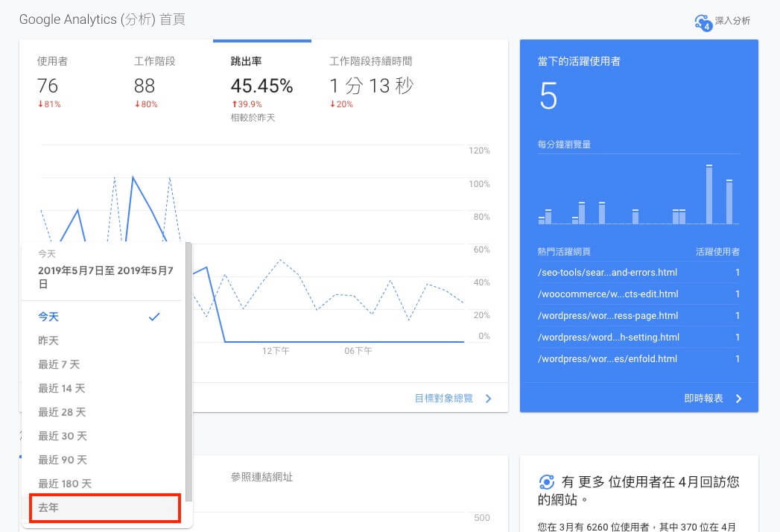Open the 即時報表 real-time report link

pyautogui.click(x=703, y=399)
